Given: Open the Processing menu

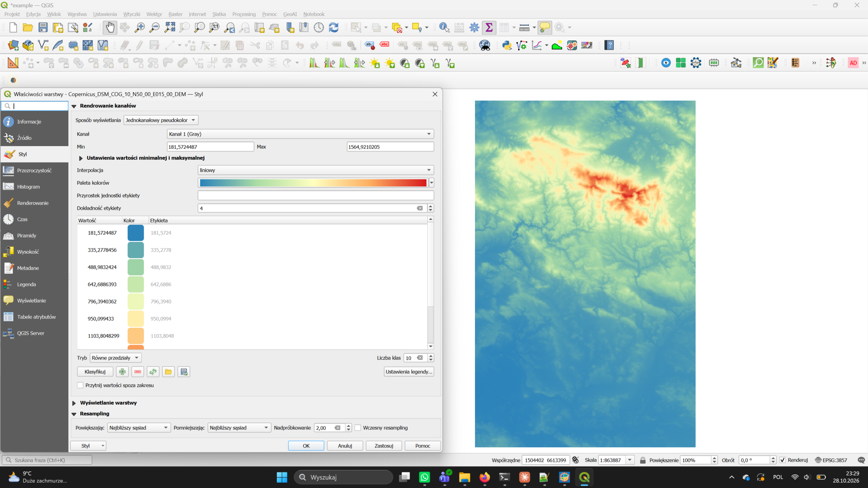Looking at the screenshot, I should click(244, 14).
